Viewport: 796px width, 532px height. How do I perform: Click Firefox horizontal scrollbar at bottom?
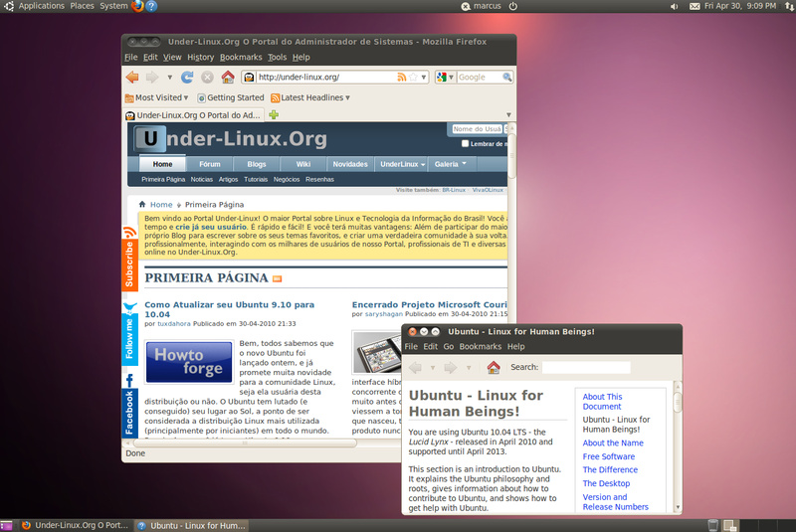point(245,443)
